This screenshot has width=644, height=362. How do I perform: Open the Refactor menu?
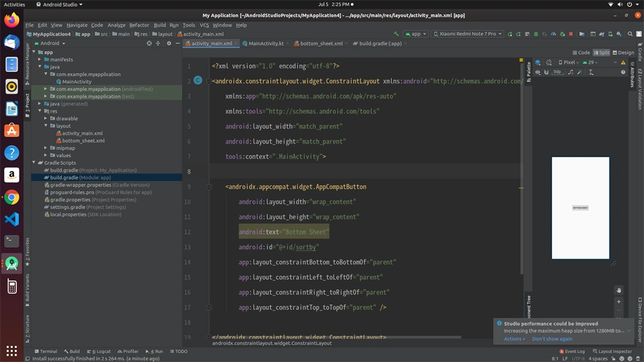139,25
